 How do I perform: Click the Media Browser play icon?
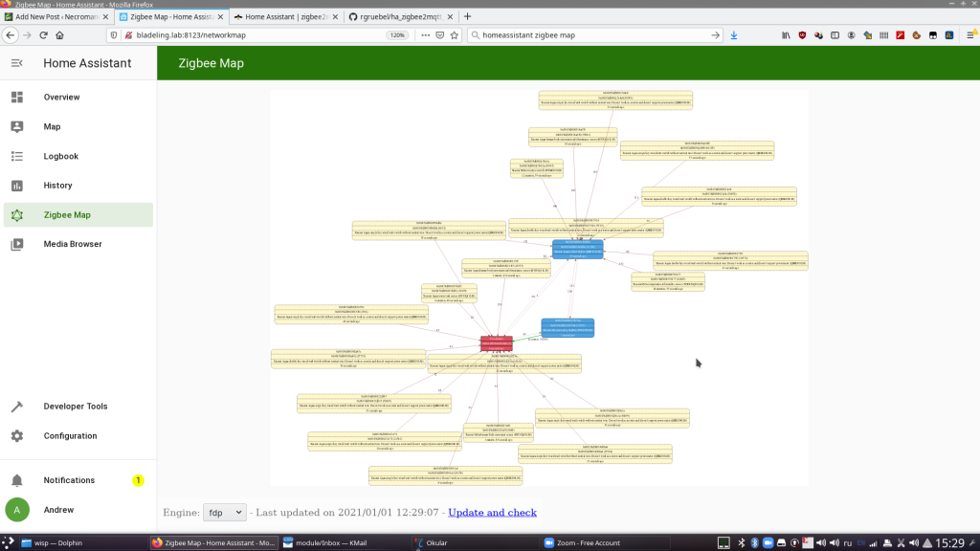(x=17, y=244)
